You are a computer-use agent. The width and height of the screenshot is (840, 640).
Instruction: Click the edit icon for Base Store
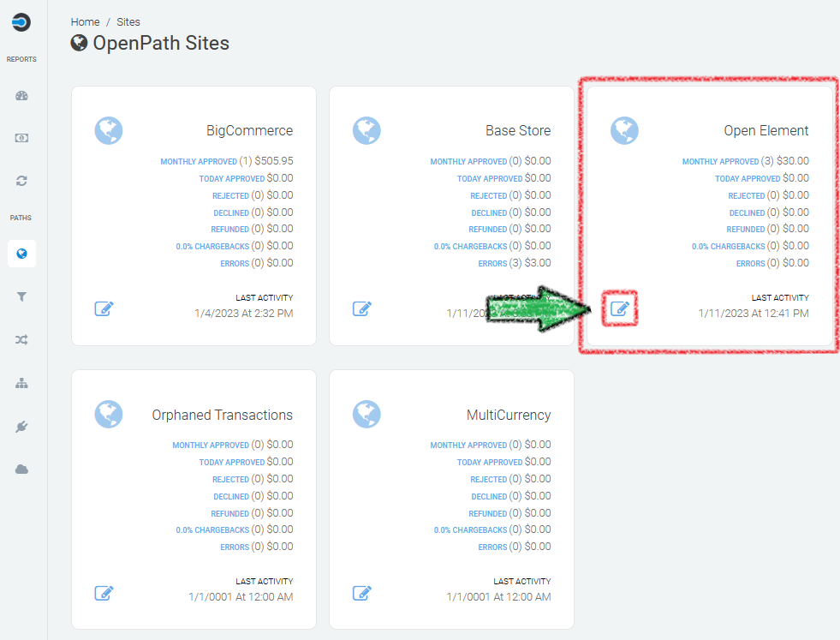362,308
